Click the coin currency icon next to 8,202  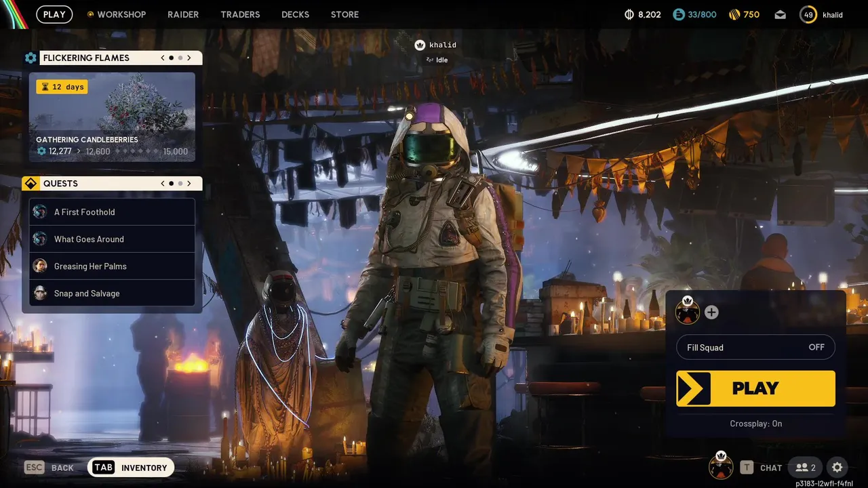[629, 14]
